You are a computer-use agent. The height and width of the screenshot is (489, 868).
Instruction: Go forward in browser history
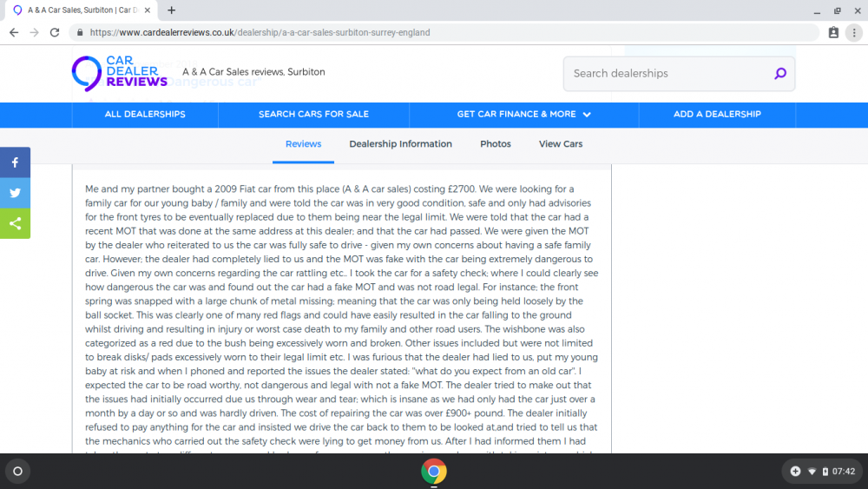35,33
